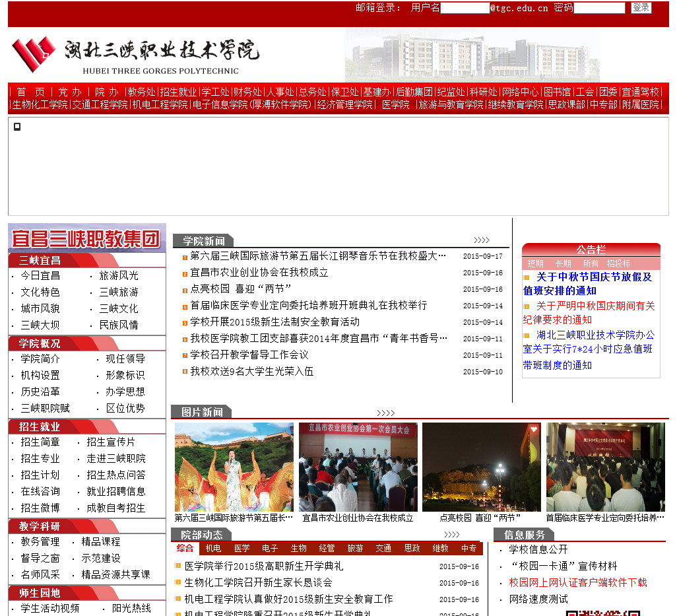Open the 学院简介 sidebar link
Viewport: 677px width, 616px height.
pos(40,359)
